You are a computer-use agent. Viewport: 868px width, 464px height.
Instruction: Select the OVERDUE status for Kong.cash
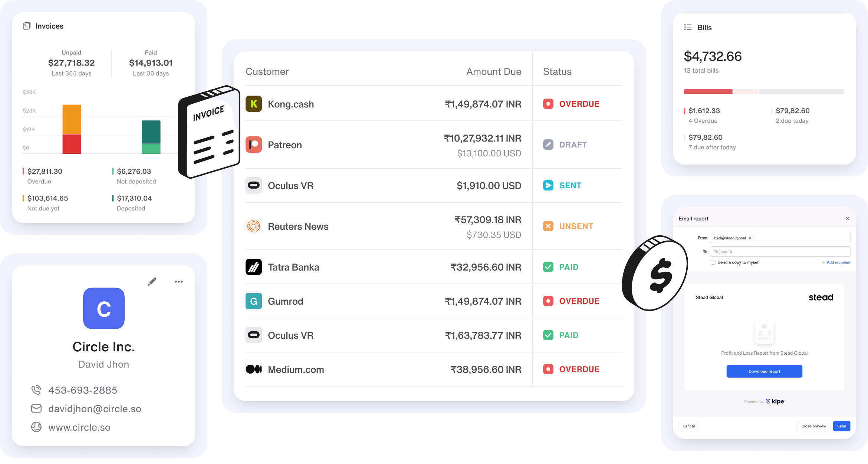pos(571,104)
